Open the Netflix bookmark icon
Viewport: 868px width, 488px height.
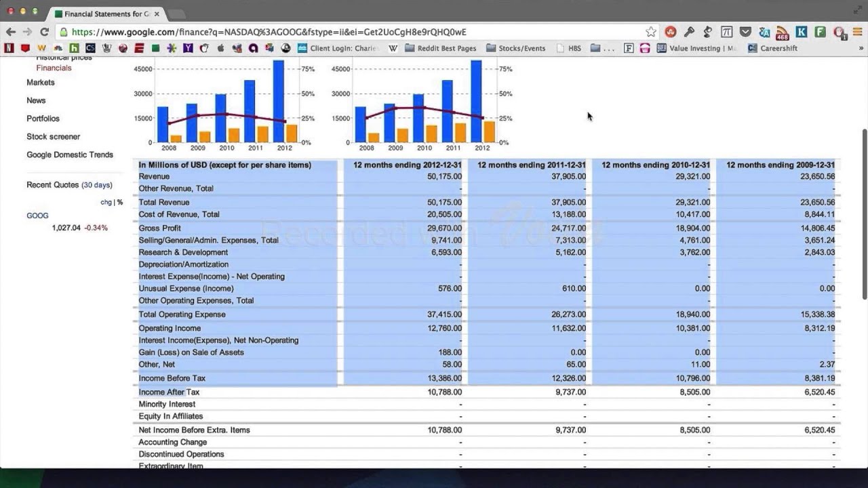pos(9,48)
